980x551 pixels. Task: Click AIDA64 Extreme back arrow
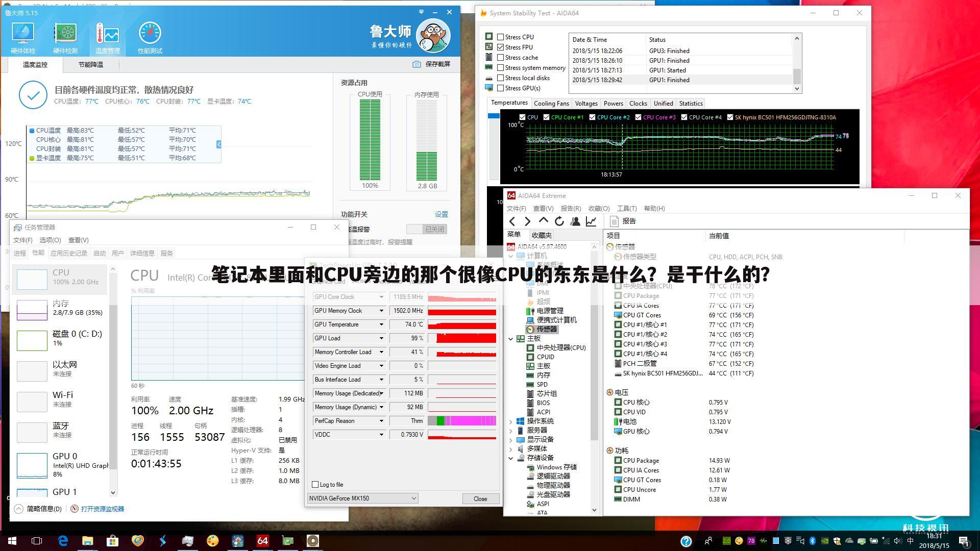512,221
